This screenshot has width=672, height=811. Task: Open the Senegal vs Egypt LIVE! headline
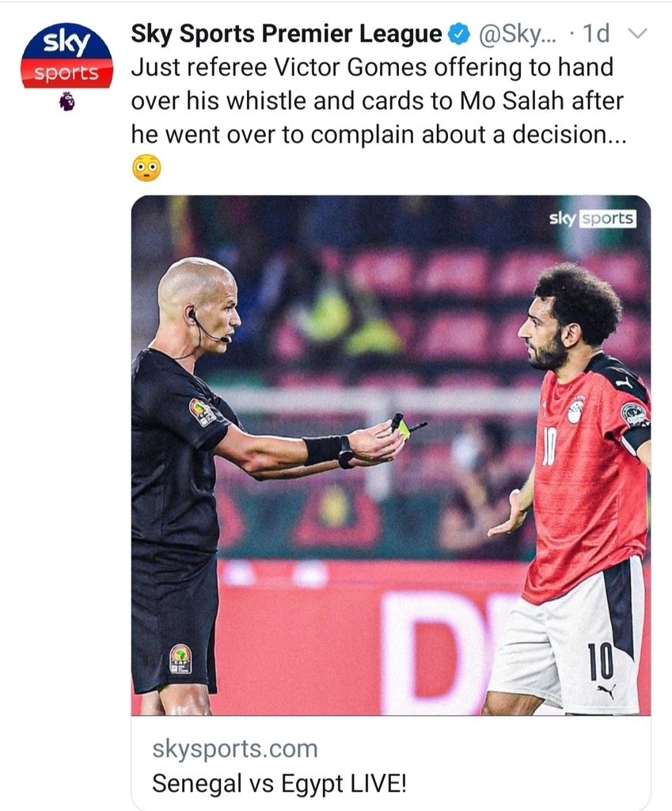(279, 783)
